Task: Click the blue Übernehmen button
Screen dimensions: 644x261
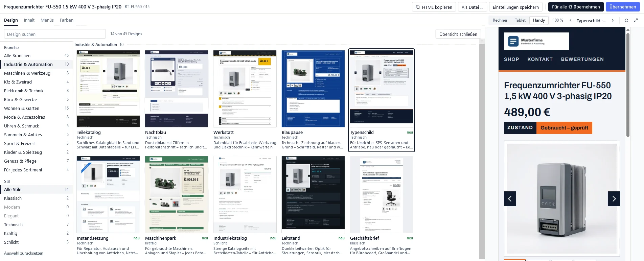Action: click(x=623, y=7)
